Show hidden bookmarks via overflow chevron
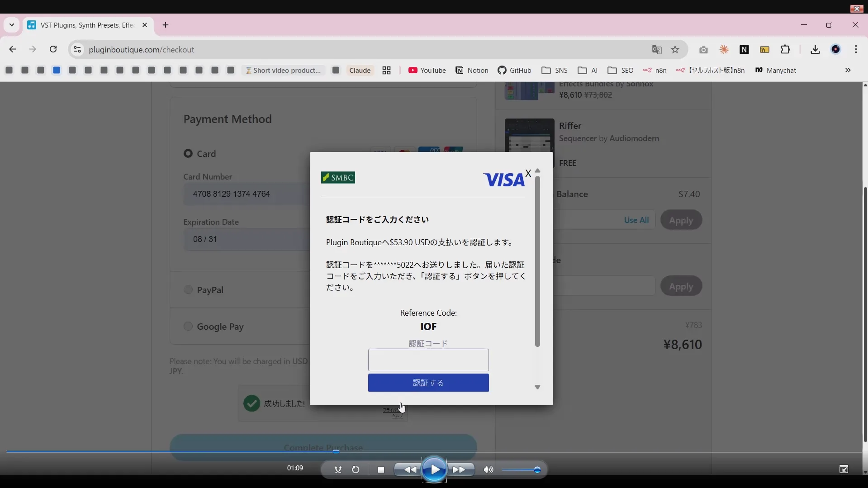Viewport: 868px width, 488px height. pos(848,70)
